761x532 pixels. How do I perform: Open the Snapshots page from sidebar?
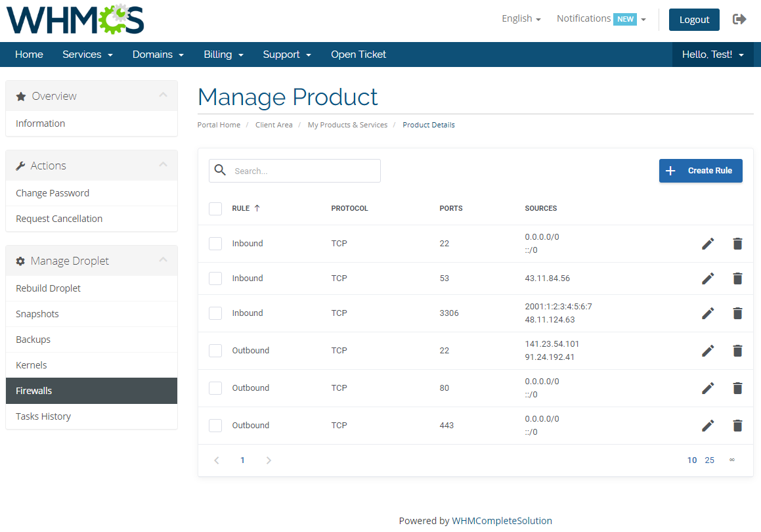pos(37,313)
